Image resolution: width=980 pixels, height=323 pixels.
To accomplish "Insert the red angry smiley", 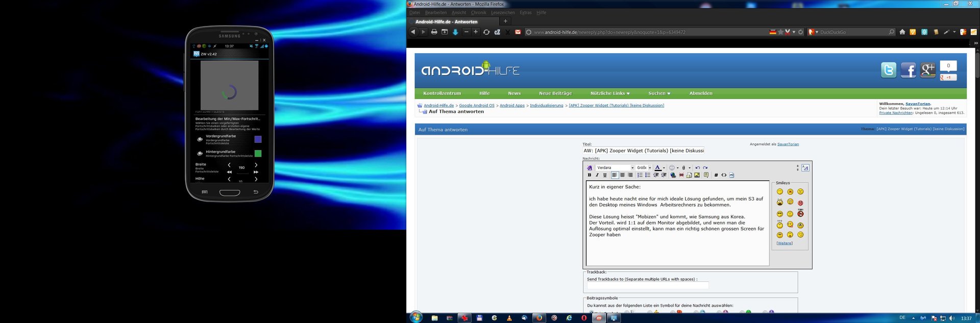I will coord(800,203).
